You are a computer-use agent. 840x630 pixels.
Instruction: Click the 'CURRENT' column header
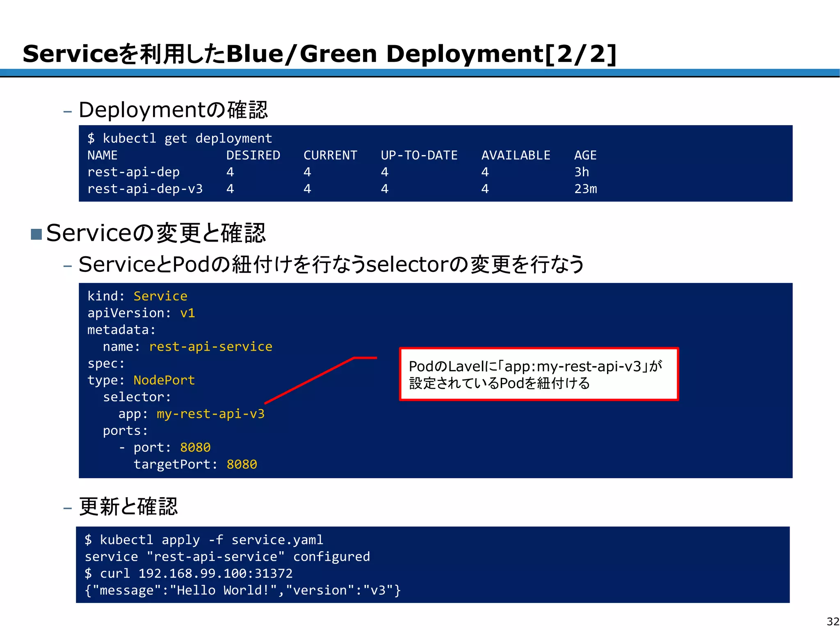[x=330, y=155]
